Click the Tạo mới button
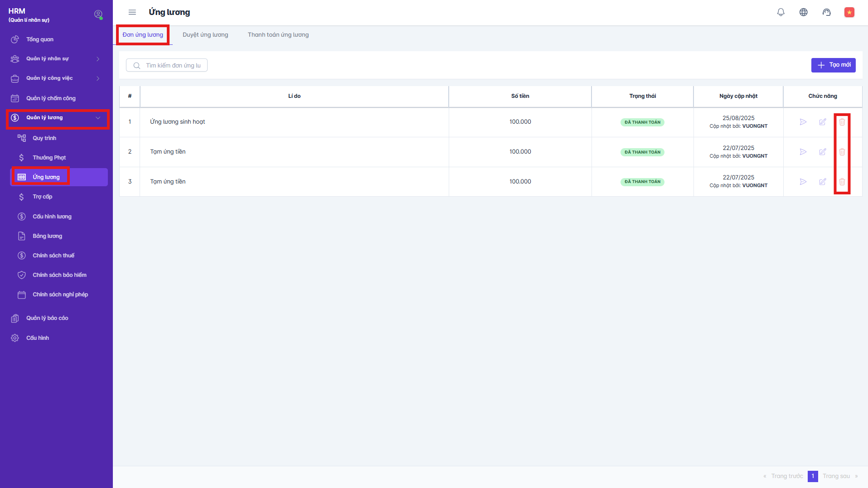This screenshot has height=488, width=868. click(833, 65)
